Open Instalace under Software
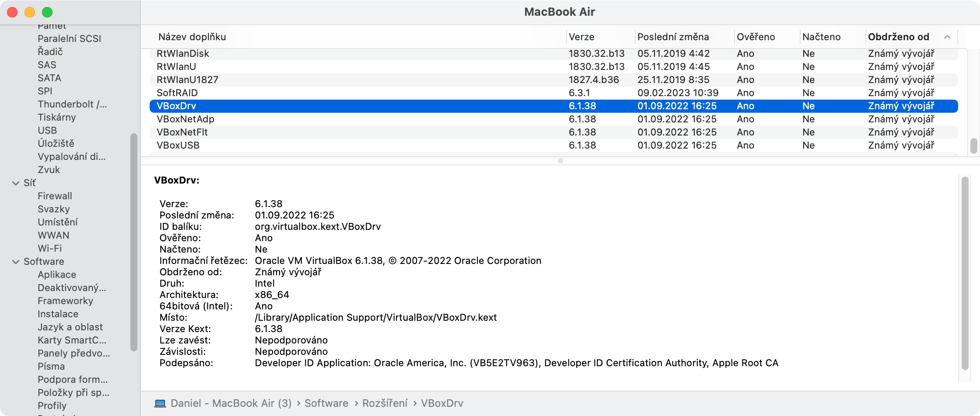Image resolution: width=980 pixels, height=416 pixels. 58,314
